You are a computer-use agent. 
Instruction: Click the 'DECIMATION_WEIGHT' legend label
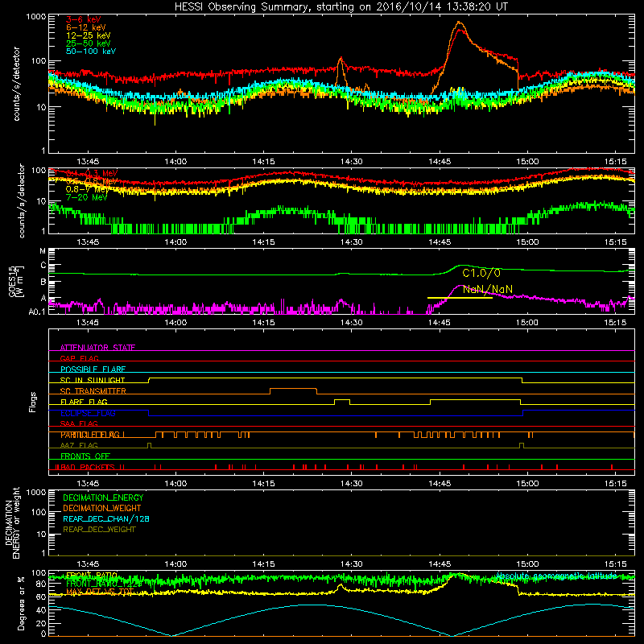coord(102,508)
